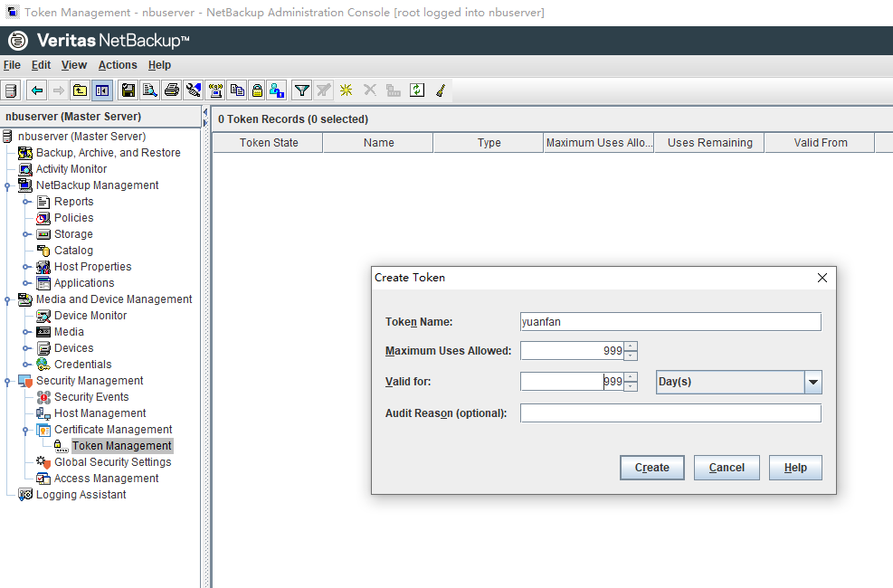
Task: Open the Day(s) unit dropdown
Action: (x=812, y=382)
